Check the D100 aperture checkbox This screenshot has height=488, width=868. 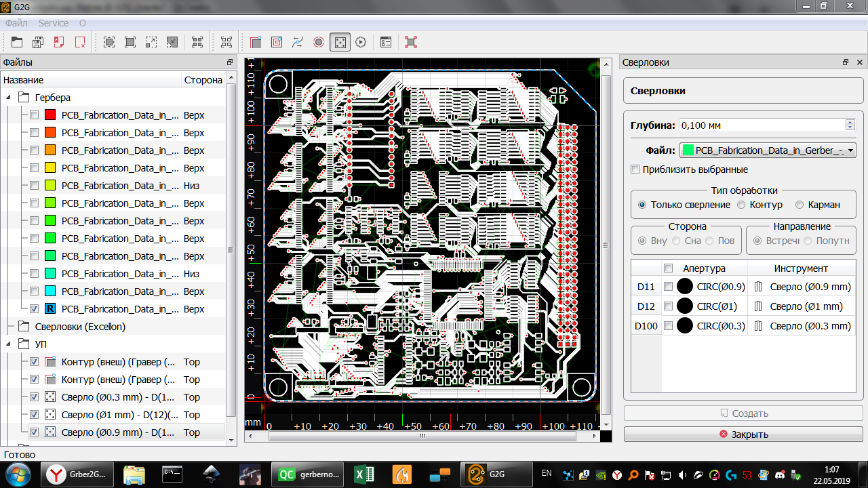coord(668,326)
